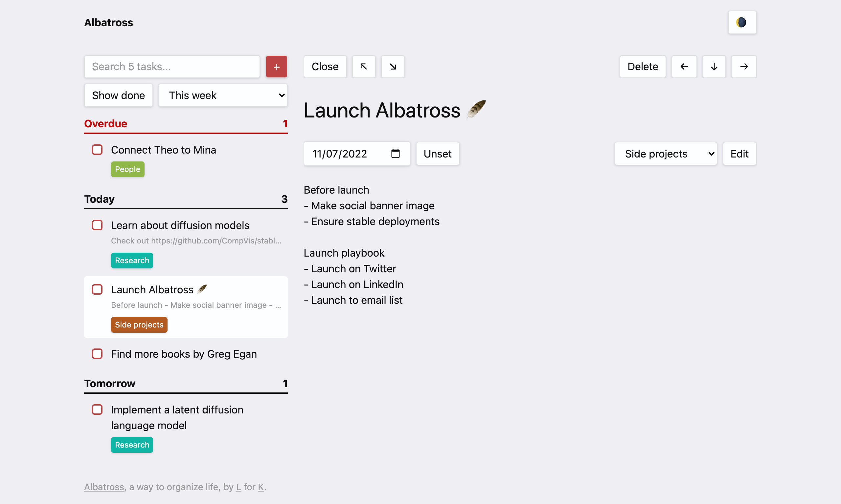The width and height of the screenshot is (841, 504).
Task: Click the 'Delete' task button
Action: click(x=643, y=66)
